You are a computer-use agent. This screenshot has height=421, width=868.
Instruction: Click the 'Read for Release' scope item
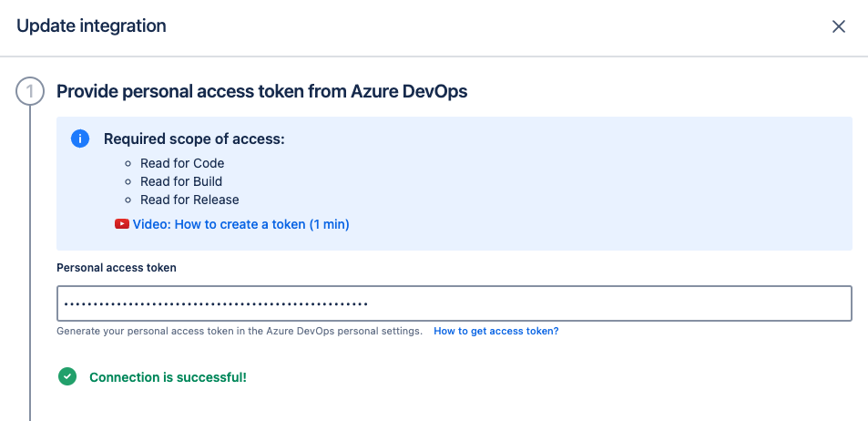(x=189, y=200)
